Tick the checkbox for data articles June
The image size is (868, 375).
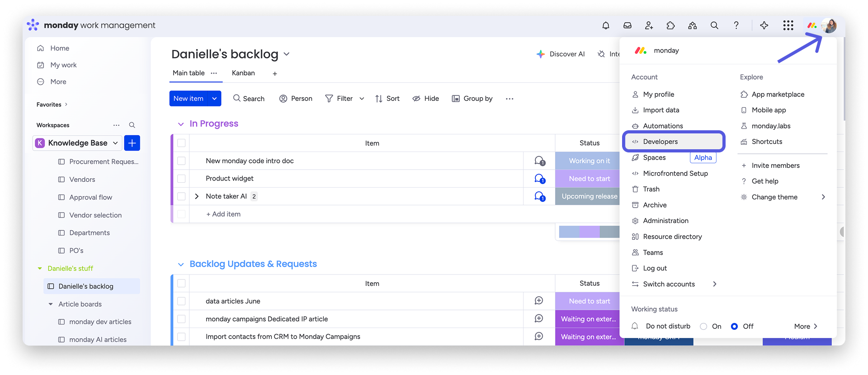click(x=181, y=301)
